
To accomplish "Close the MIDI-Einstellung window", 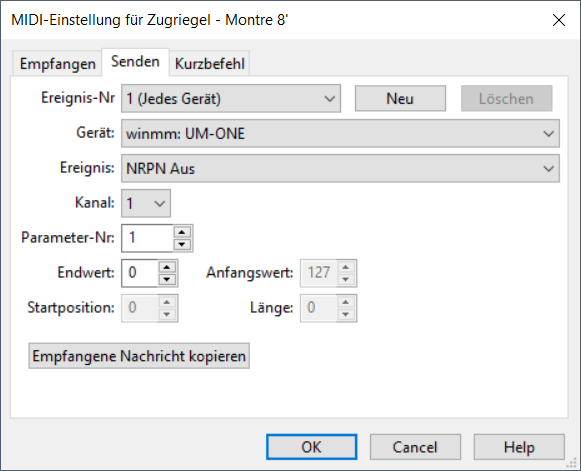I will point(559,20).
